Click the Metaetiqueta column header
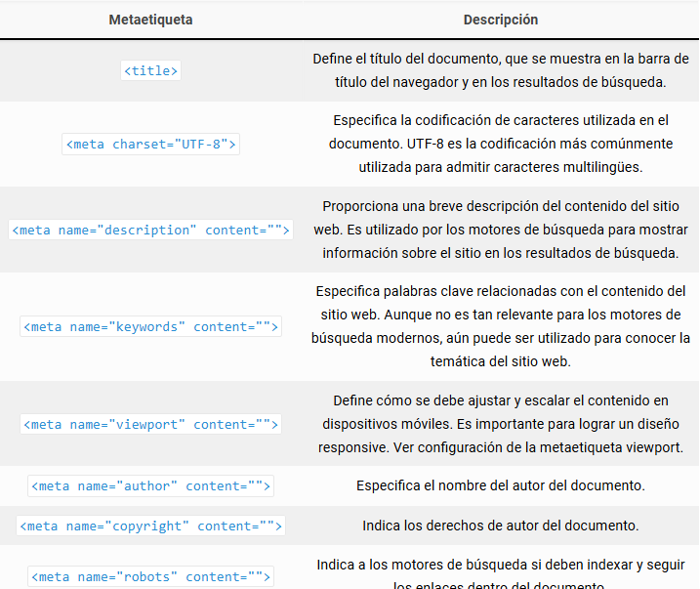Image resolution: width=700 pixels, height=589 pixels. coord(150,20)
